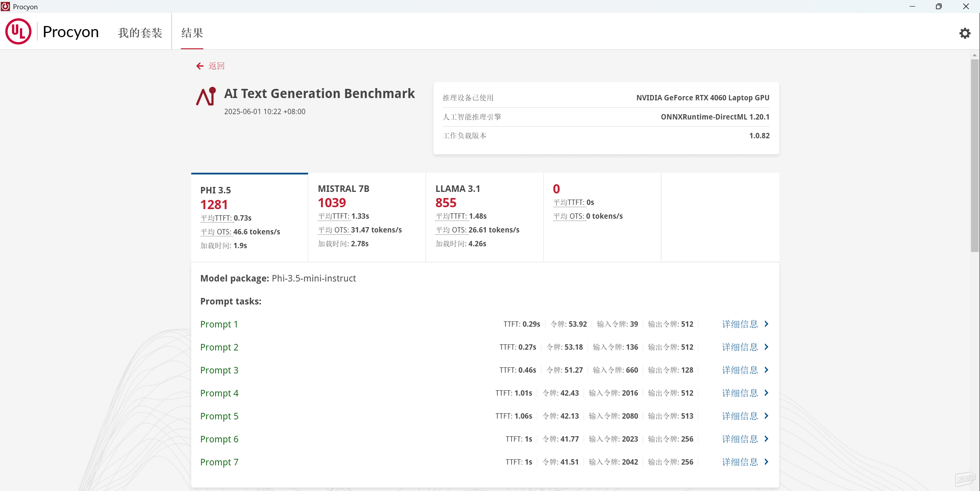This screenshot has width=980, height=491.
Task: Click the PHI 3.5 score 1281
Action: 214,205
